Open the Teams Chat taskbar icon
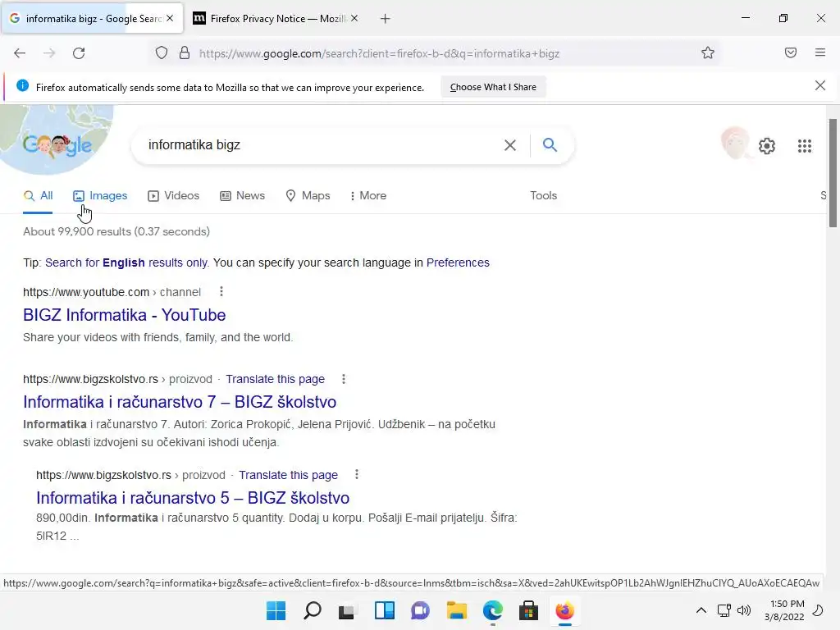840x630 pixels. (420, 610)
